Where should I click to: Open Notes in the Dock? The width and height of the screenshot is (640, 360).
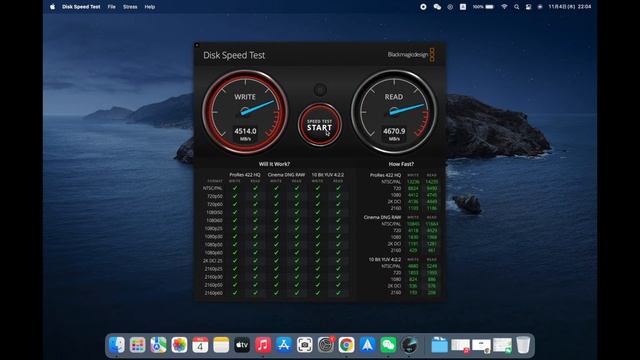(221, 345)
